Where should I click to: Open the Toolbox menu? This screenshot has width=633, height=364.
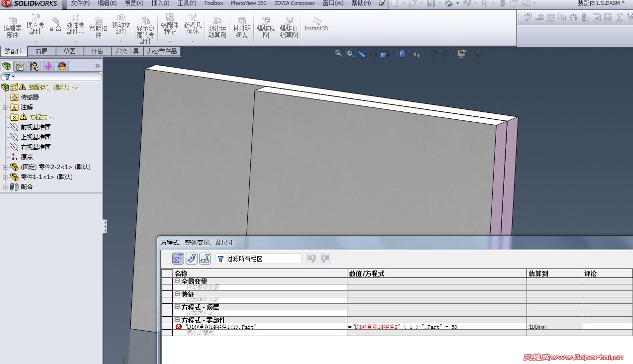213,3
